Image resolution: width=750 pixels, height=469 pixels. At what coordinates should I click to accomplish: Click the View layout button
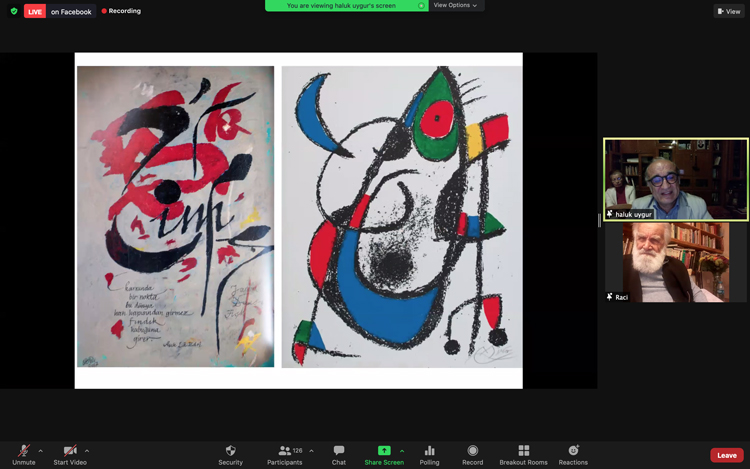click(x=729, y=11)
